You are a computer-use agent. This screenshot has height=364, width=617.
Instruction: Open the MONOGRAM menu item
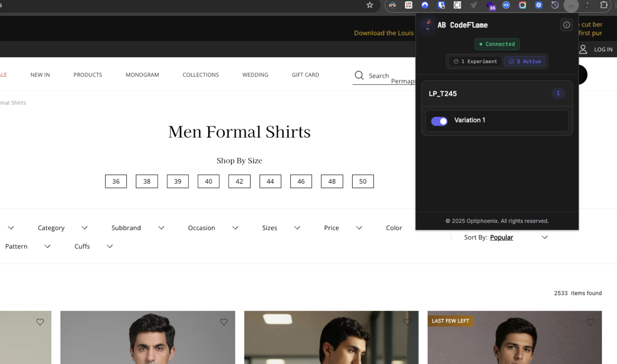click(142, 75)
